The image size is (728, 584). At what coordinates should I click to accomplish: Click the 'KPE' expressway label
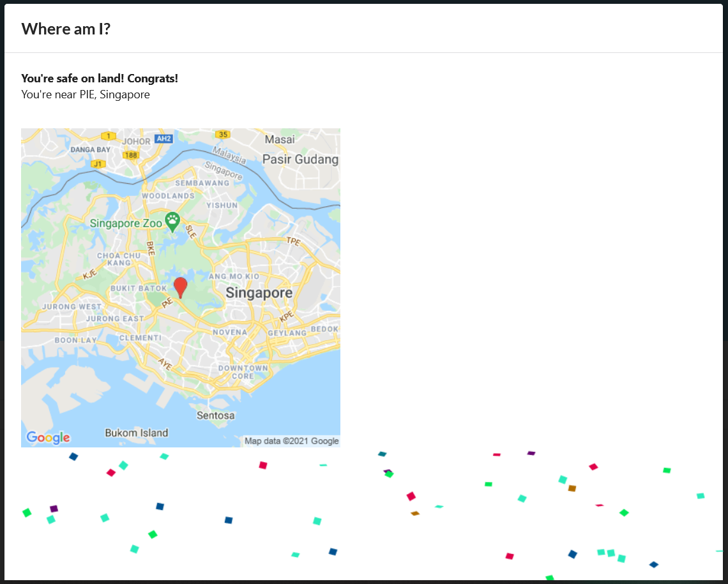click(287, 317)
